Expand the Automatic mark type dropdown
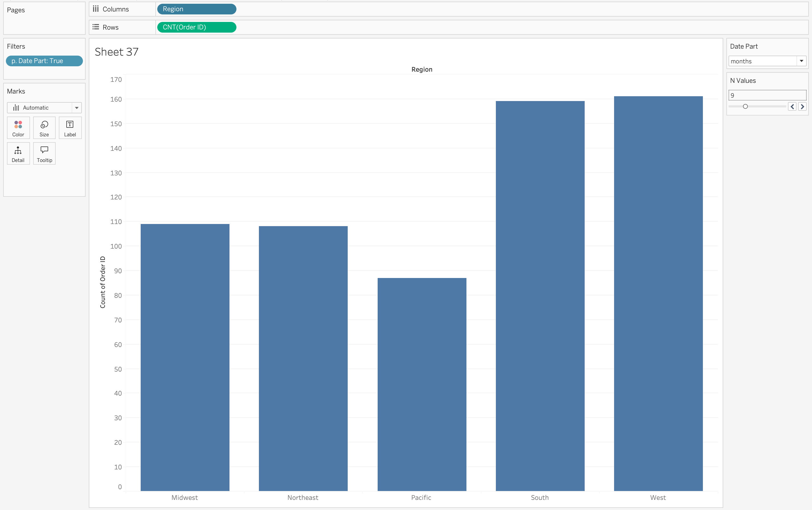This screenshot has width=812, height=510. (76, 108)
